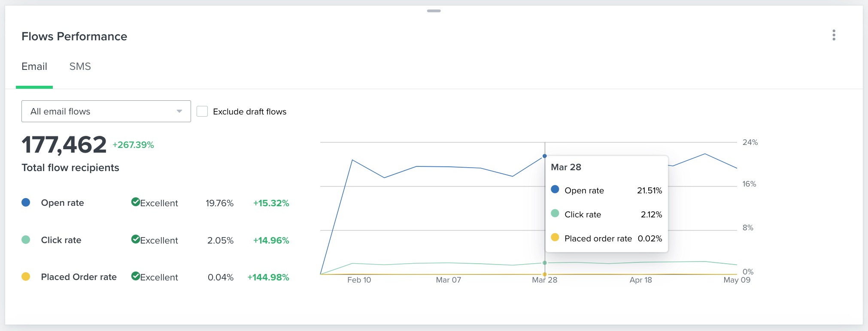Click the yellow Placed Order rate legend dot
This screenshot has width=868, height=331.
coord(26,277)
